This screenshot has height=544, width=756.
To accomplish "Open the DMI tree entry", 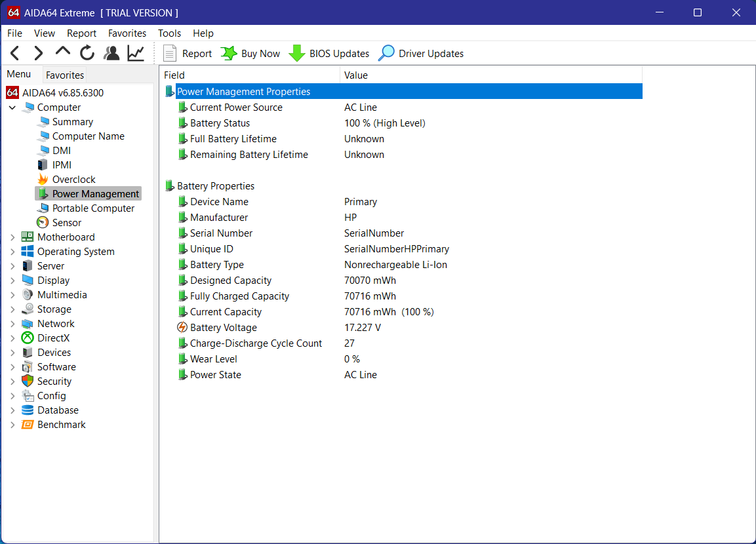I will point(61,151).
